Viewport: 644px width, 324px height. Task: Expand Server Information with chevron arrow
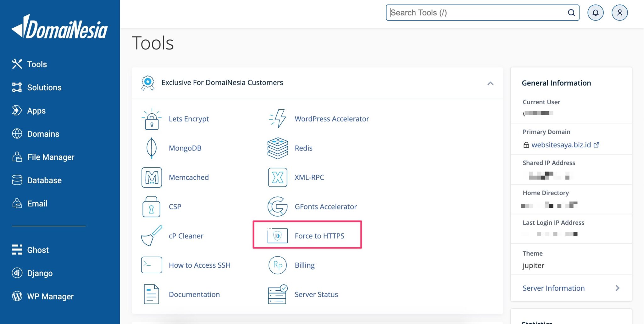pyautogui.click(x=617, y=288)
